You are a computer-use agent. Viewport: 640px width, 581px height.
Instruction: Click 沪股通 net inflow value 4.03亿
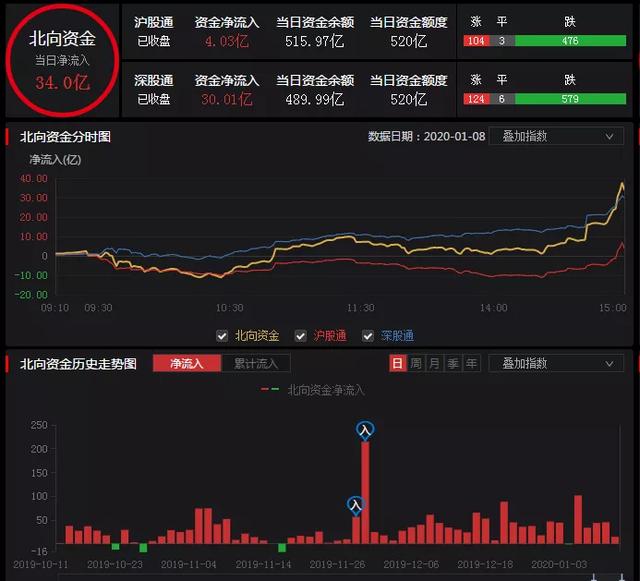click(x=227, y=41)
